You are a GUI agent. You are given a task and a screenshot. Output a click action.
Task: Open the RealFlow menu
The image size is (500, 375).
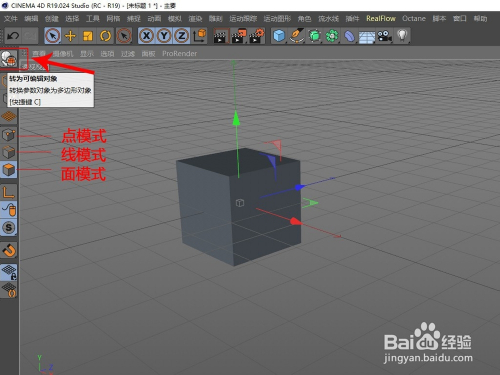click(381, 19)
